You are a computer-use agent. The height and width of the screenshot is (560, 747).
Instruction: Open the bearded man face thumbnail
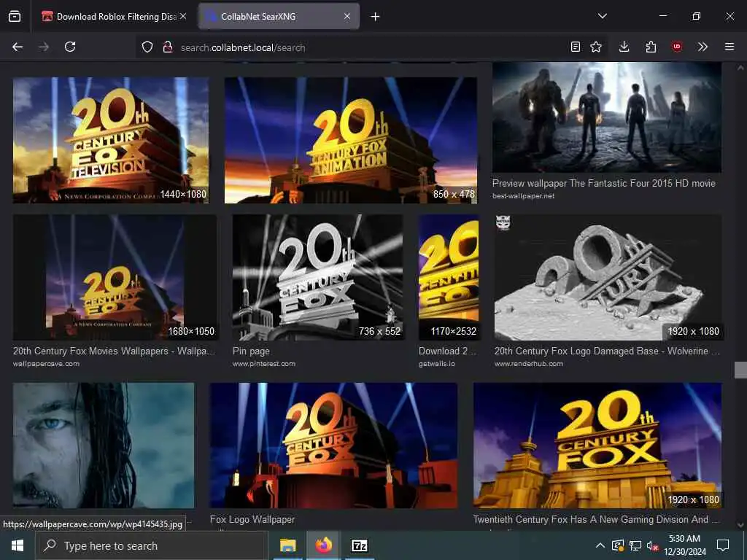coord(104,446)
